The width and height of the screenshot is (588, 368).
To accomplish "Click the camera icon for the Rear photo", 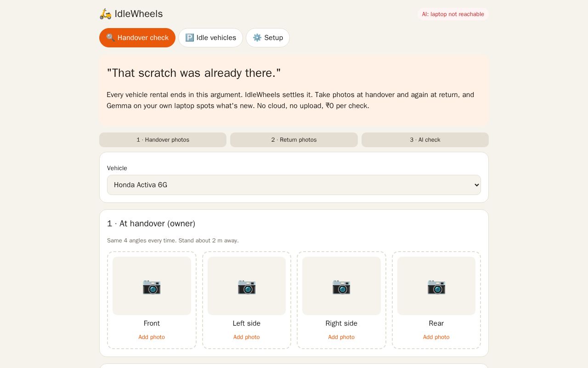I will pyautogui.click(x=436, y=286).
